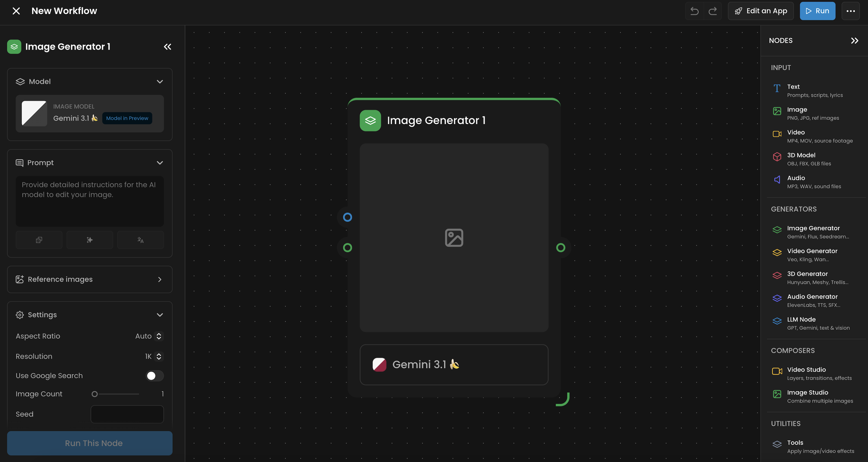Viewport: 868px width, 462px height.
Task: Click the green node icon on canvas
Action: click(370, 120)
